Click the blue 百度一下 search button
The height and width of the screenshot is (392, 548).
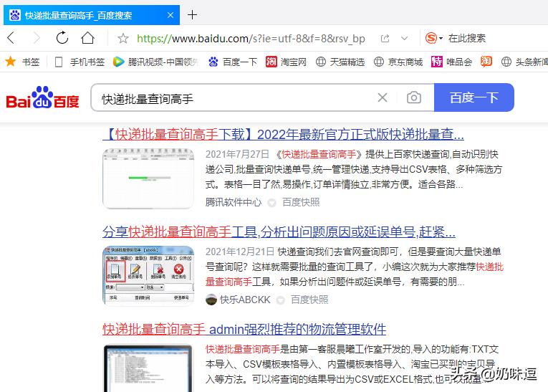click(474, 97)
